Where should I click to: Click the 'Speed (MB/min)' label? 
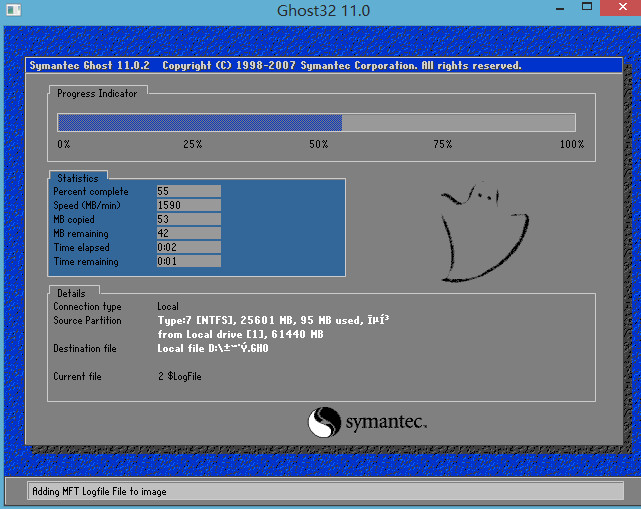pyautogui.click(x=87, y=205)
